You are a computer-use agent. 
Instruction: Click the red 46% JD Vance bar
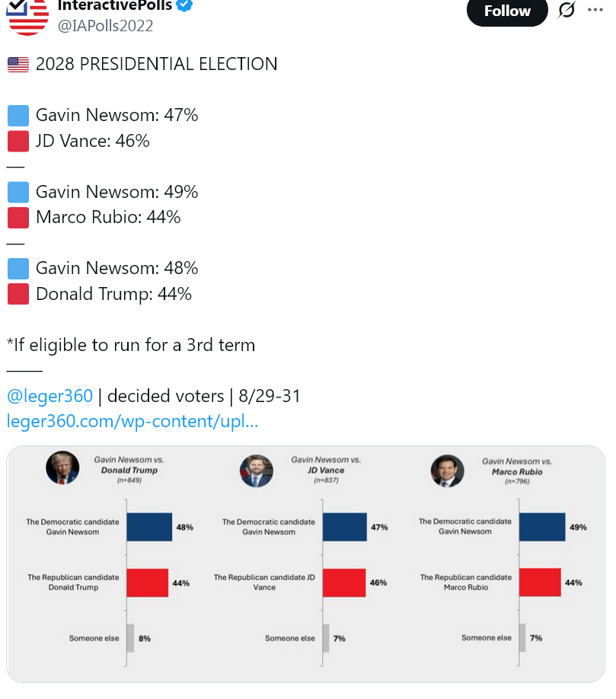pyautogui.click(x=344, y=582)
